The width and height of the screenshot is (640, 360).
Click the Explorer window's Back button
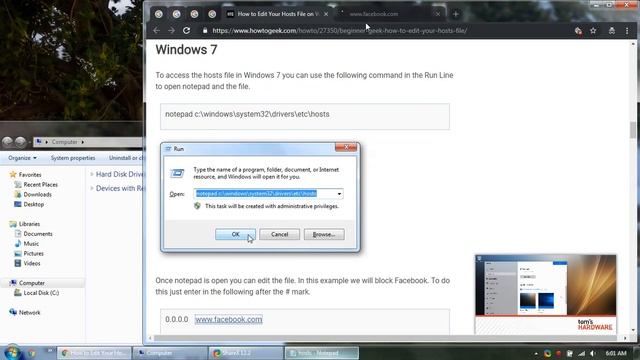pos(7,142)
